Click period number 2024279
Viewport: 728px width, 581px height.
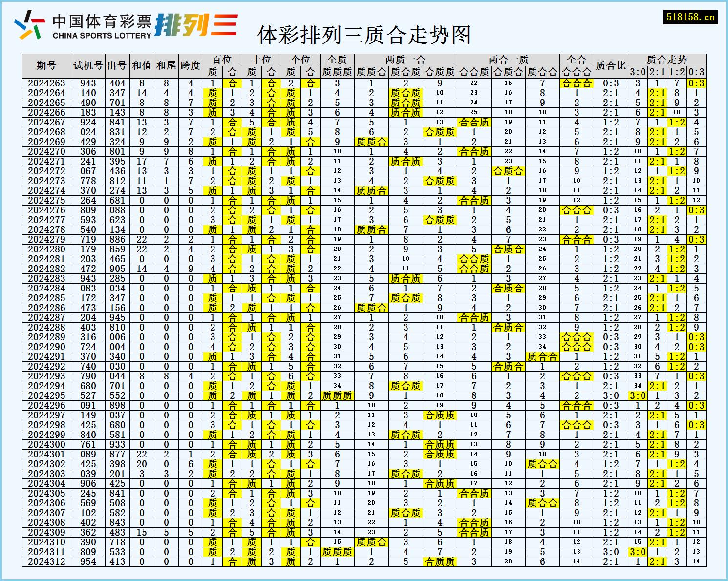(46, 240)
